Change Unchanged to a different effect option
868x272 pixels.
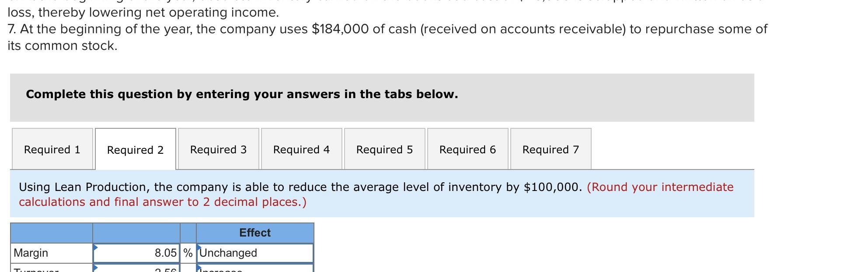coord(255,253)
